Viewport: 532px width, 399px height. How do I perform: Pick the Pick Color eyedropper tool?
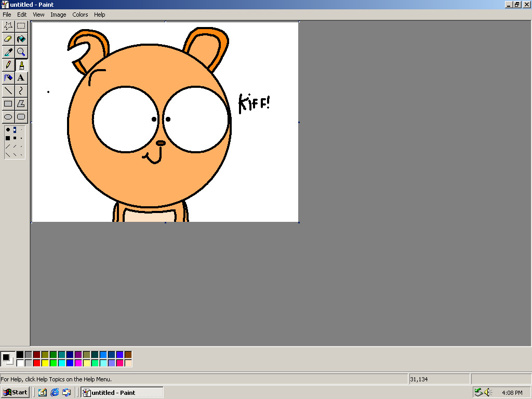pyautogui.click(x=8, y=52)
